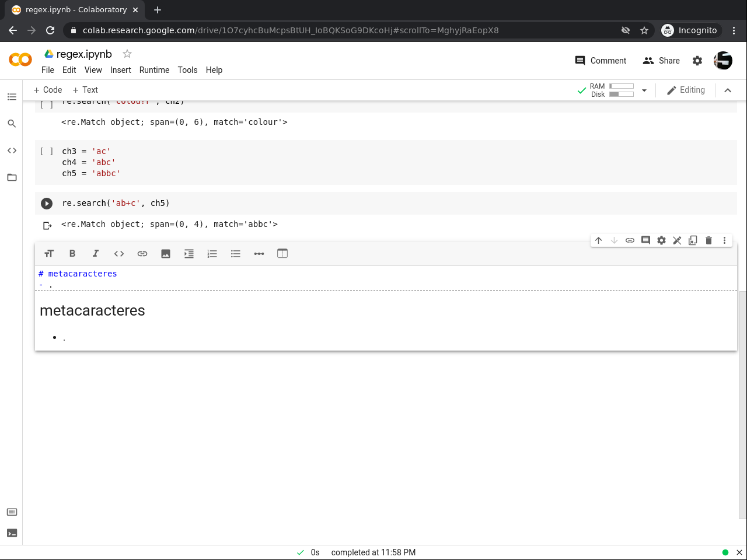Collapse the notebook header with chevron

click(728, 90)
